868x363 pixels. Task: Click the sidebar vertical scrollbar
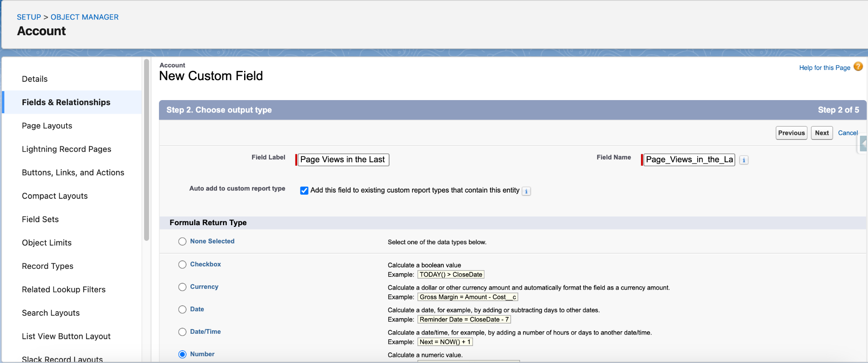(147, 150)
